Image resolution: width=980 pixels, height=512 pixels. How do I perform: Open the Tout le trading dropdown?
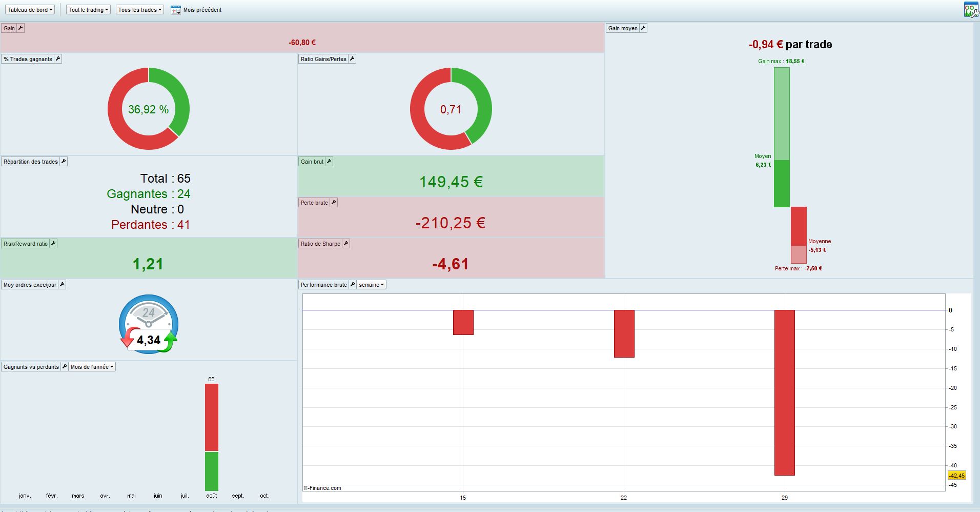click(89, 10)
